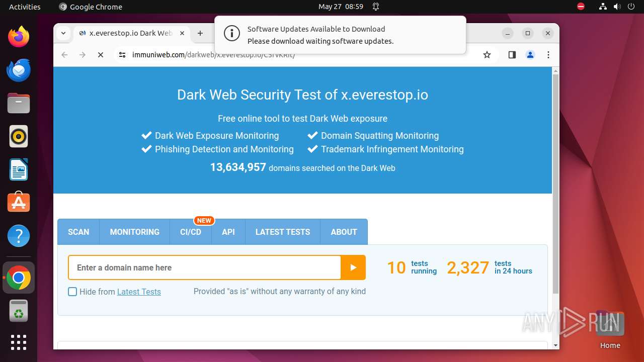
Task: Click scrollbar up arrow
Action: (555, 70)
